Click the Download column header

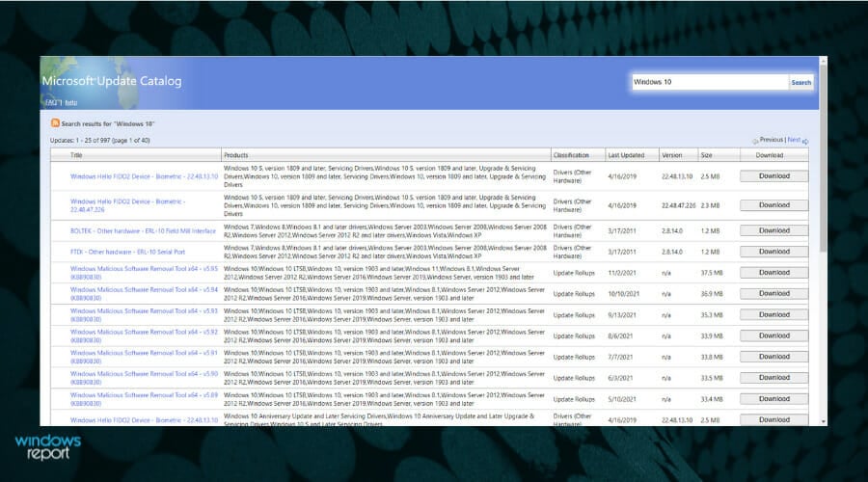[x=770, y=155]
